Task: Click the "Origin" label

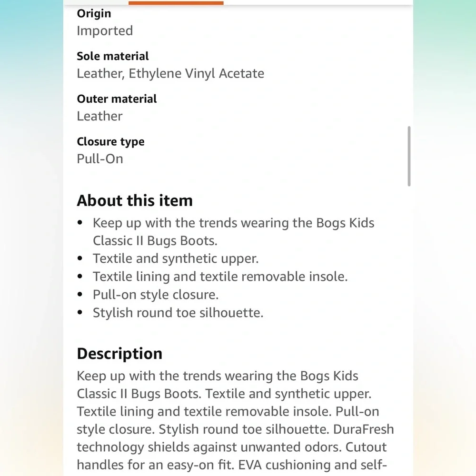Action: click(94, 14)
